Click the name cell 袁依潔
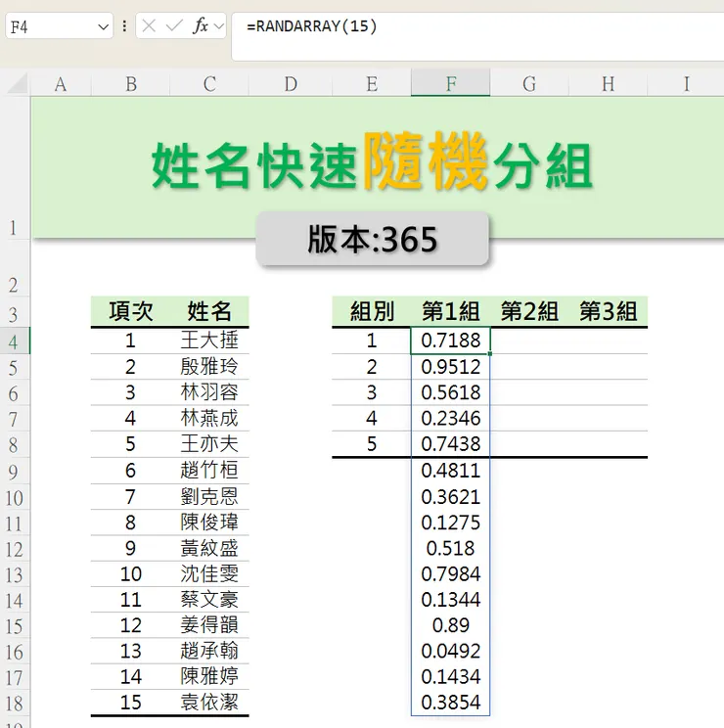 pos(209,703)
